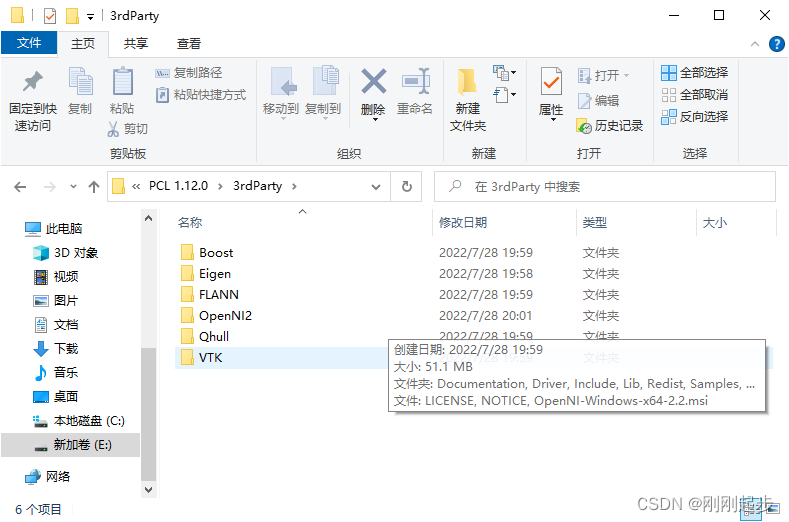Image resolution: width=789 pixels, height=522 pixels.
Task: Sort by Type (类型) column header
Action: [x=595, y=223]
